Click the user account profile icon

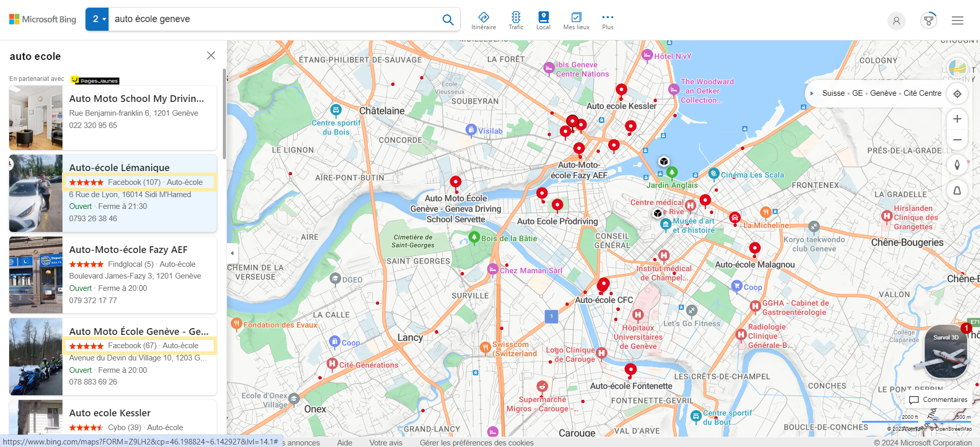(896, 20)
